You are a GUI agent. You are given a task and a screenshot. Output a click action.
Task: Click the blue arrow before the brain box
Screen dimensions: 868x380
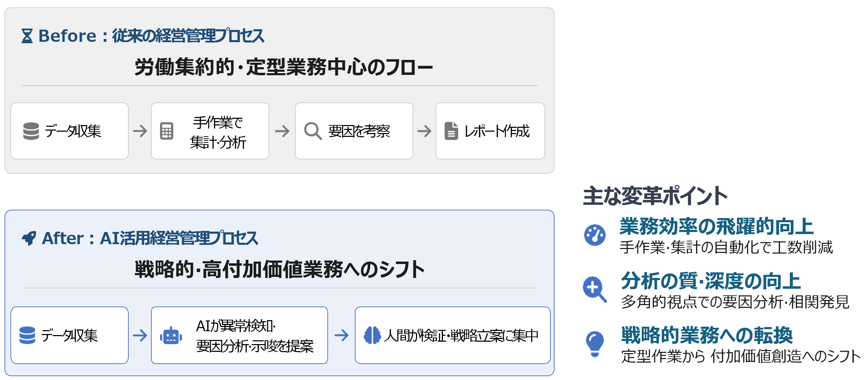(342, 335)
